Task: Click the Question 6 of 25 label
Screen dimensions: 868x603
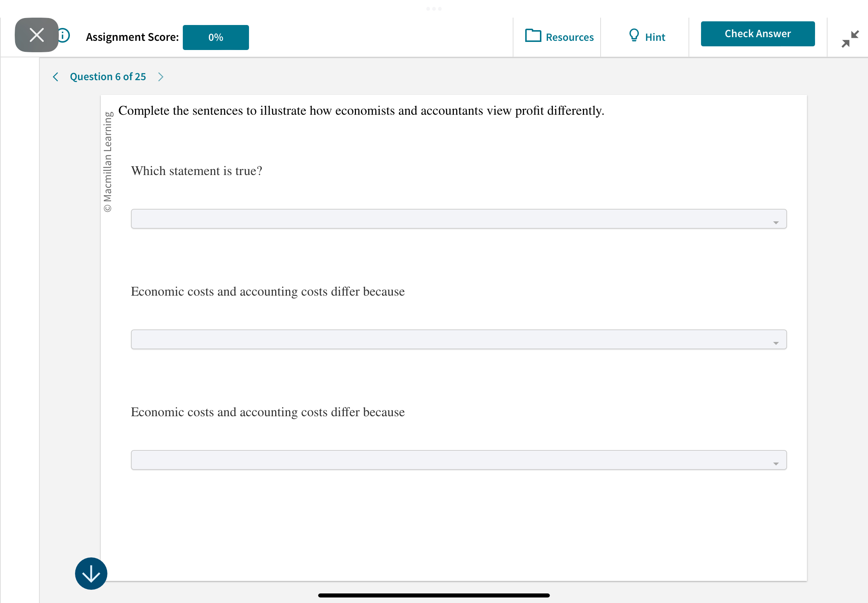Action: click(x=107, y=77)
